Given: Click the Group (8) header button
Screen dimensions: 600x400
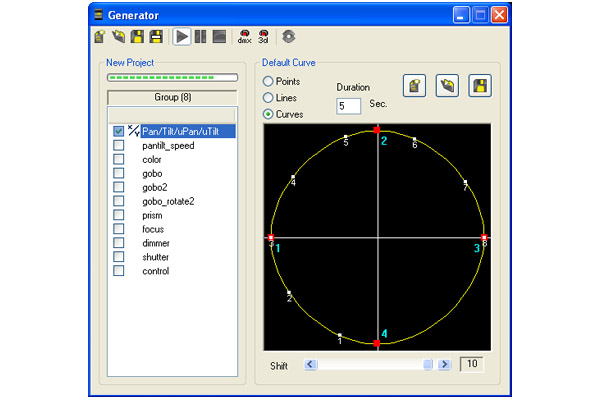Looking at the screenshot, I should pyautogui.click(x=172, y=97).
